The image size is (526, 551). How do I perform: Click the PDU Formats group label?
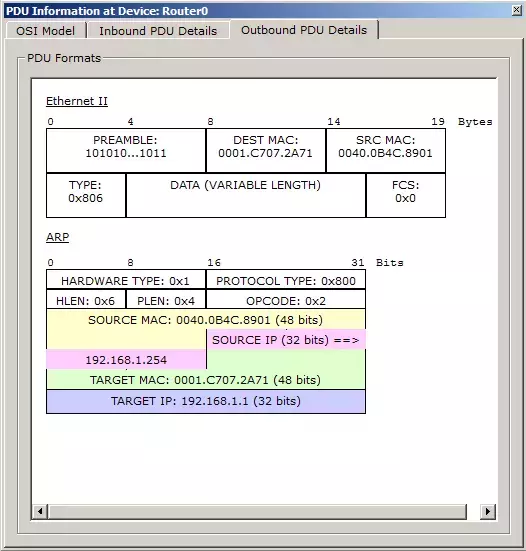64,58
